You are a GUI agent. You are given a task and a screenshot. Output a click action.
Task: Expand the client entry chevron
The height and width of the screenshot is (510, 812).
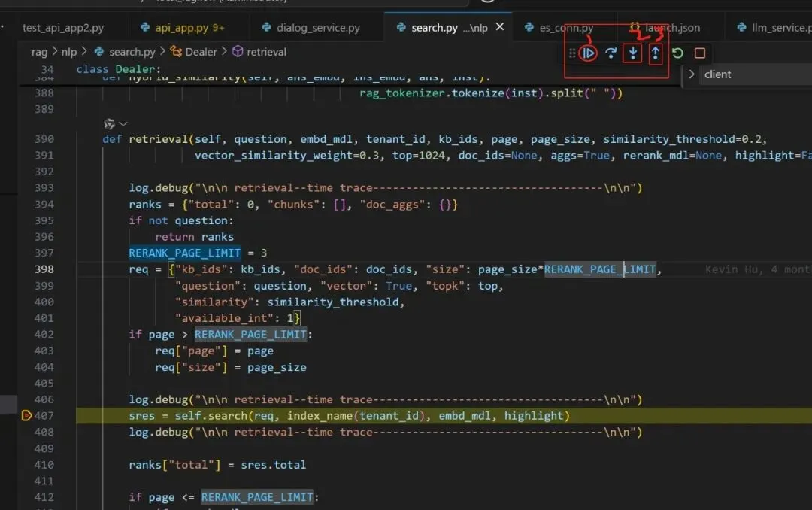[692, 74]
